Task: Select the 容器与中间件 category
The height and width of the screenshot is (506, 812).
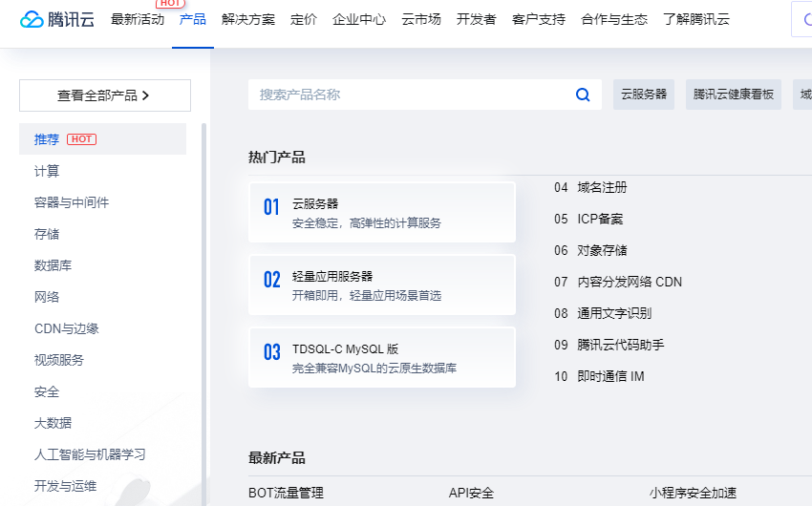Action: point(72,202)
